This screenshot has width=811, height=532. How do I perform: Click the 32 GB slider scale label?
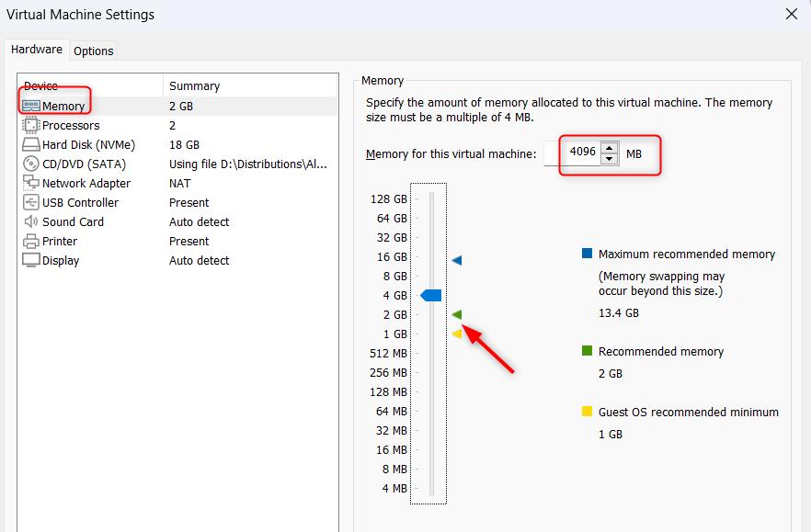click(392, 238)
